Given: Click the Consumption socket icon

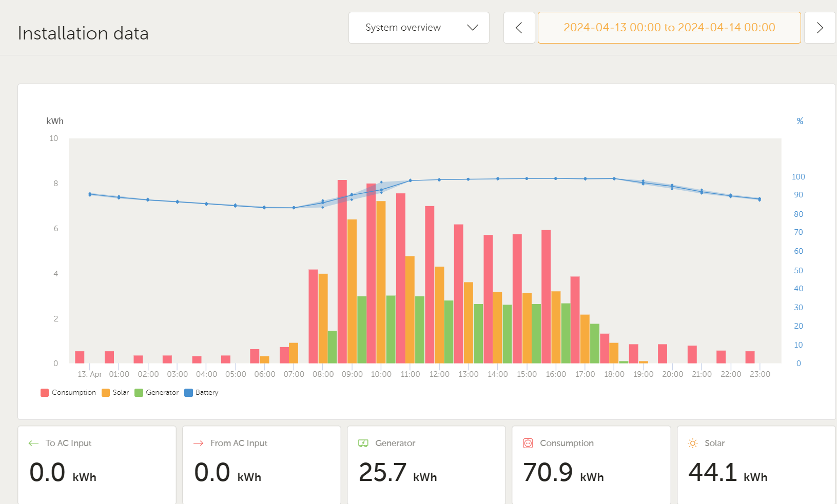Looking at the screenshot, I should tap(528, 443).
